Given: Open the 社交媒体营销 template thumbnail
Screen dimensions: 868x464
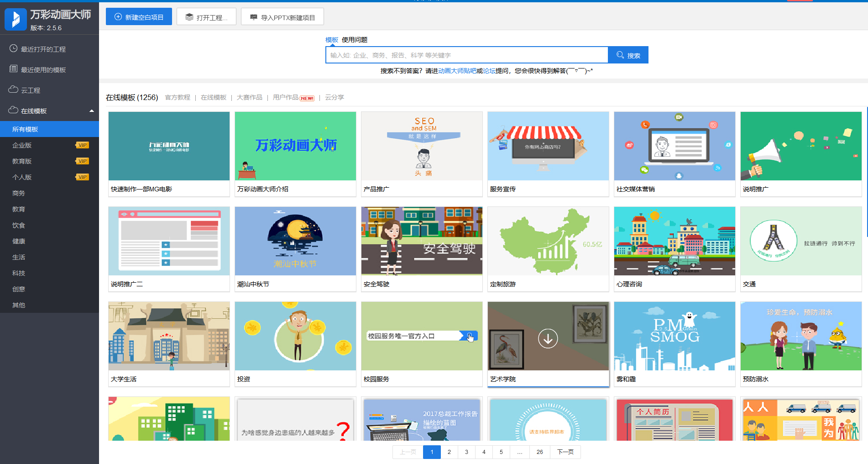Looking at the screenshot, I should click(675, 146).
